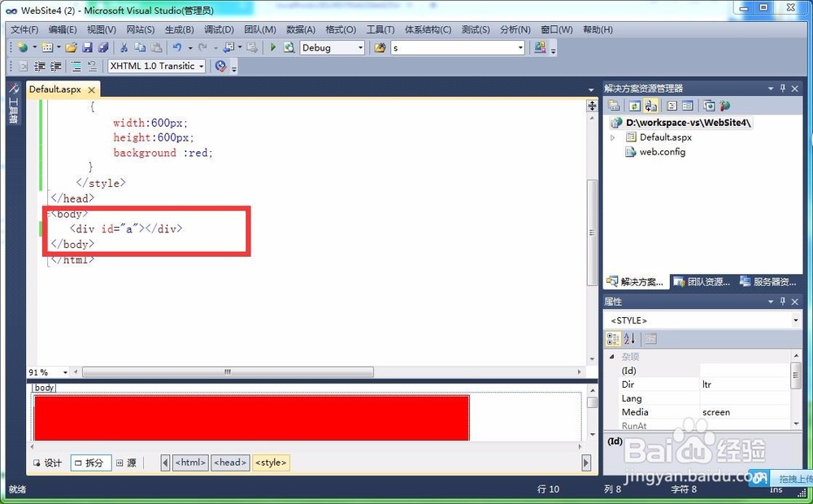Click the Paste icon in toolbar

click(156, 48)
